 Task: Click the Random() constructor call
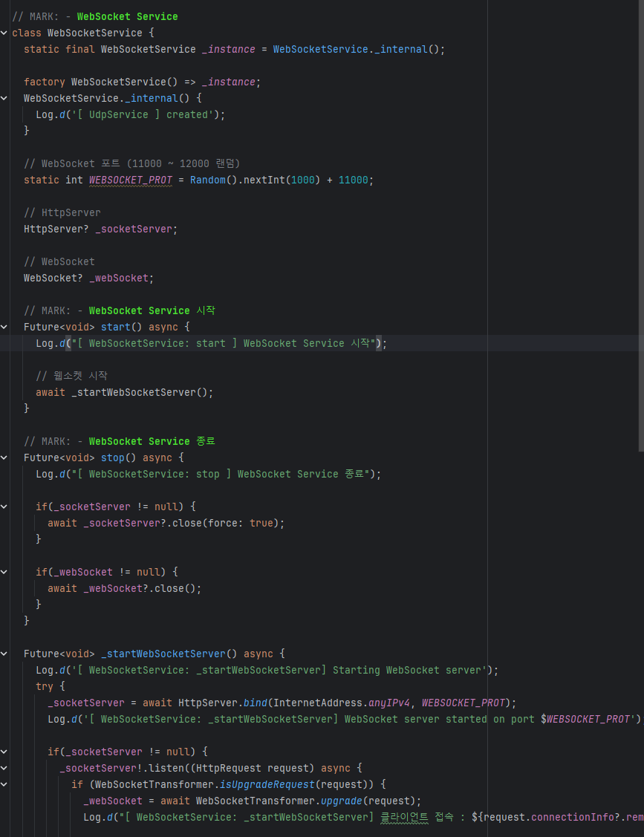coord(213,180)
